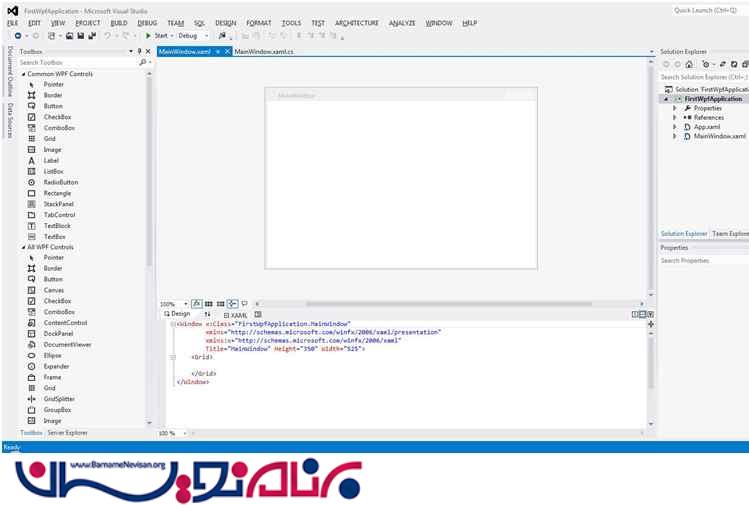Swap the Design and XAML panes
The height and width of the screenshot is (505, 749).
207,314
